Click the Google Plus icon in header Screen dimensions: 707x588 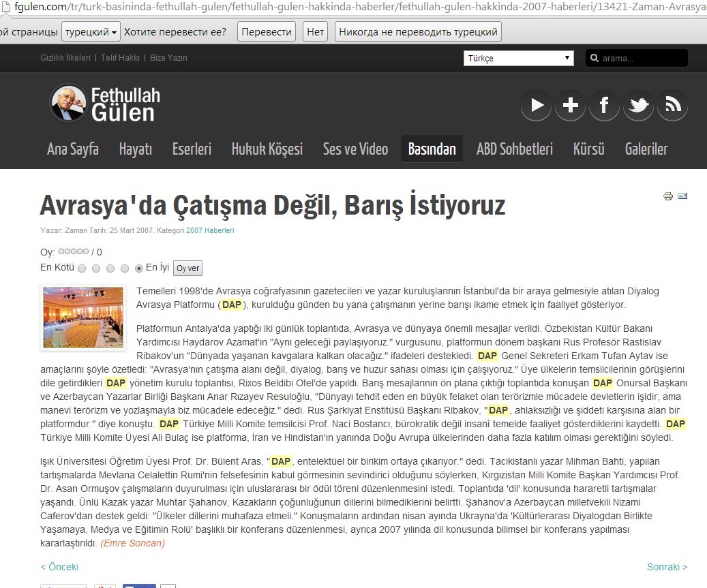[571, 105]
